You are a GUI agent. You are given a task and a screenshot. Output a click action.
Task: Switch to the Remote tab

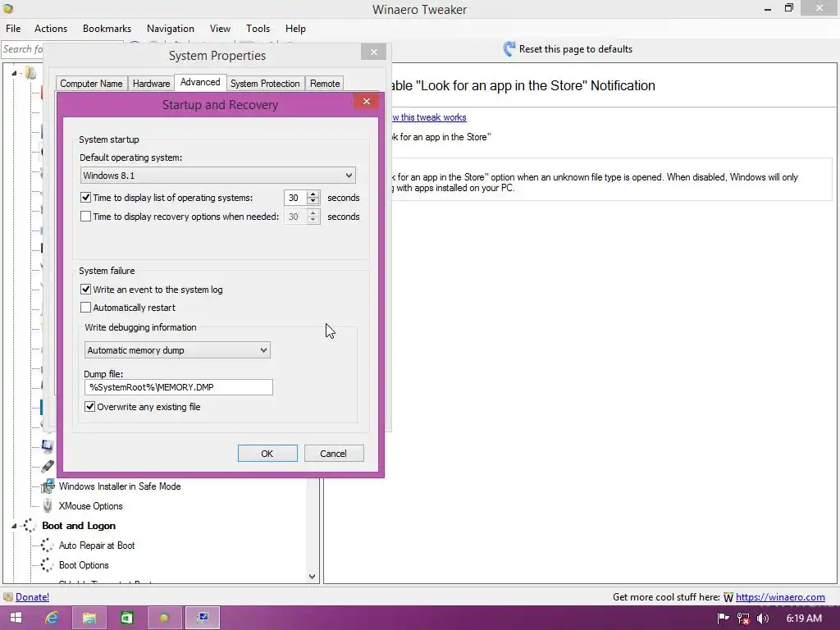click(x=325, y=84)
